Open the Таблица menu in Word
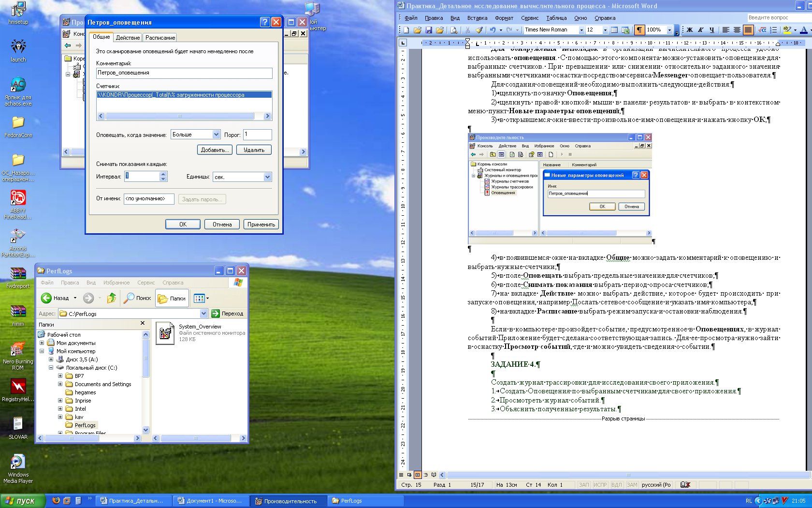 tap(556, 18)
